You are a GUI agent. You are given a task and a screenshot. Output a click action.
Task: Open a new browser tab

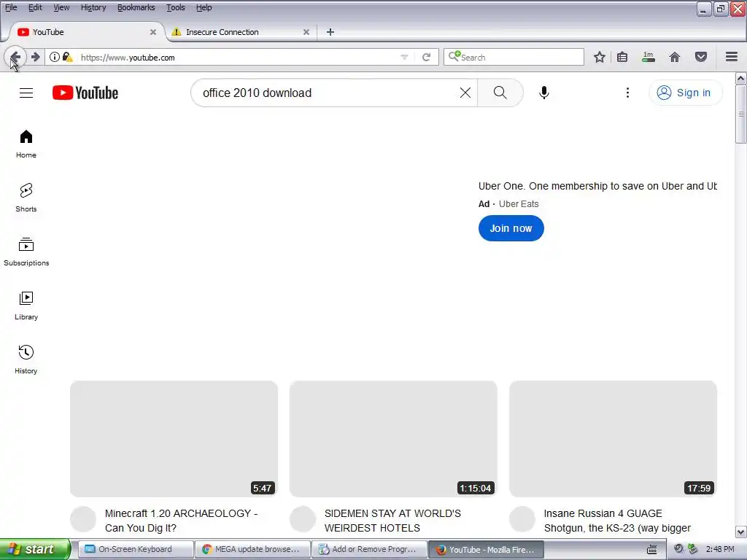pos(330,32)
